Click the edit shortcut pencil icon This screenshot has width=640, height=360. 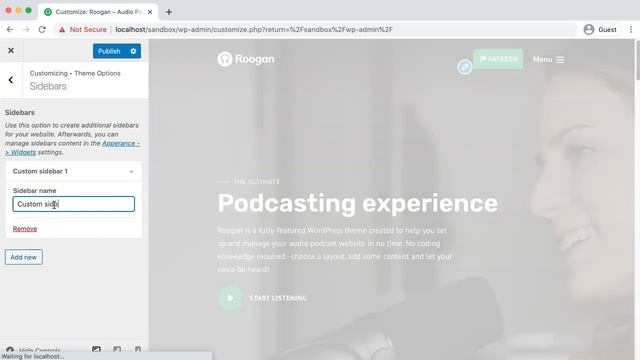tap(464, 67)
